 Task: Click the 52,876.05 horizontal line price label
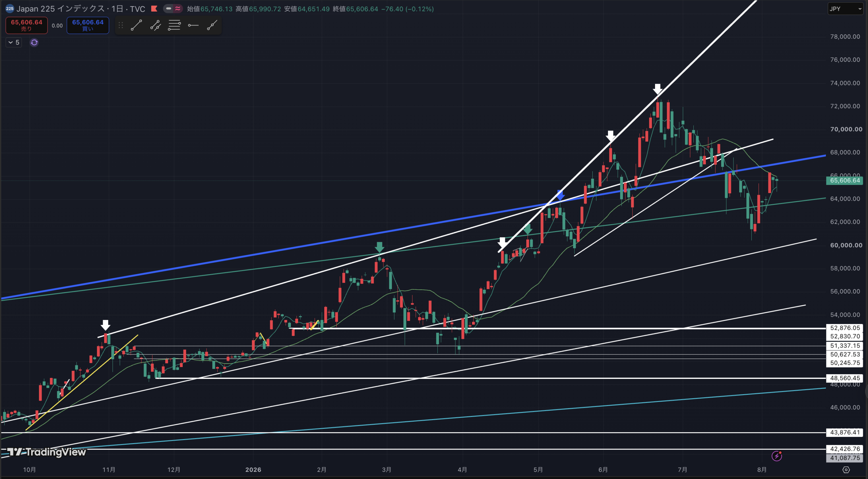845,328
